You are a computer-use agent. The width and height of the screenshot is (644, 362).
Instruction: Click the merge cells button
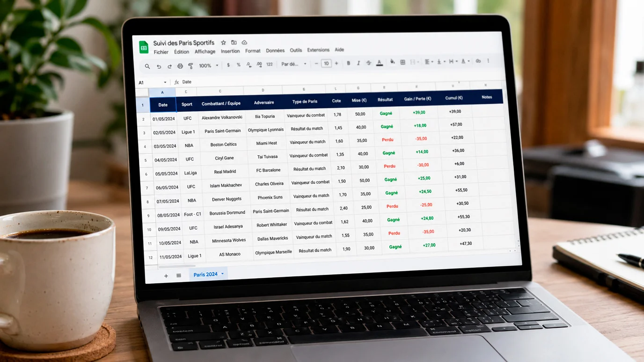point(414,62)
